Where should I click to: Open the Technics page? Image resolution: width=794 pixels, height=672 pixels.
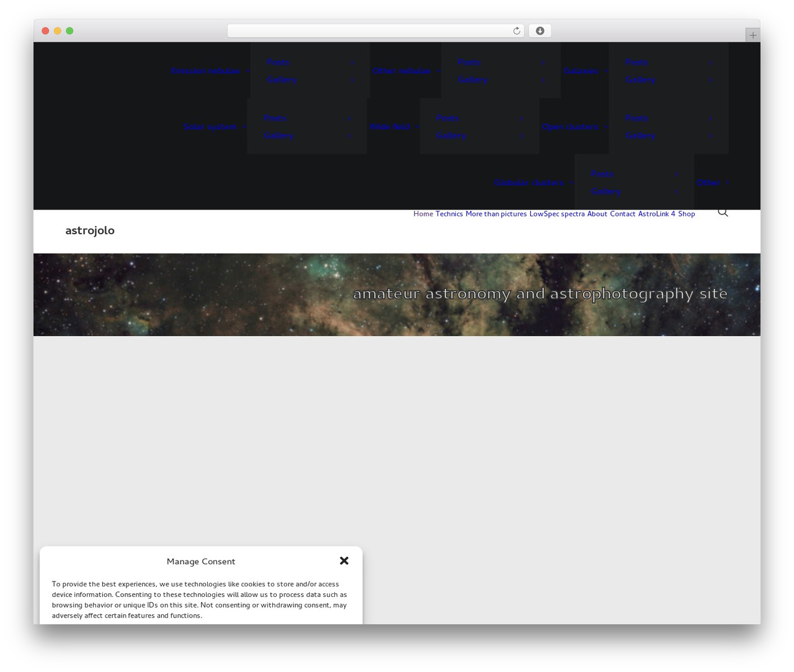(449, 214)
